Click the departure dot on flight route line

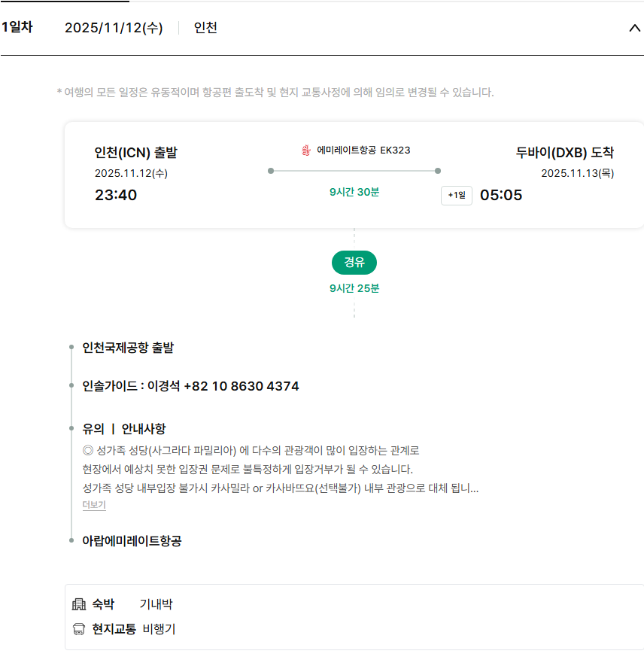coord(271,171)
